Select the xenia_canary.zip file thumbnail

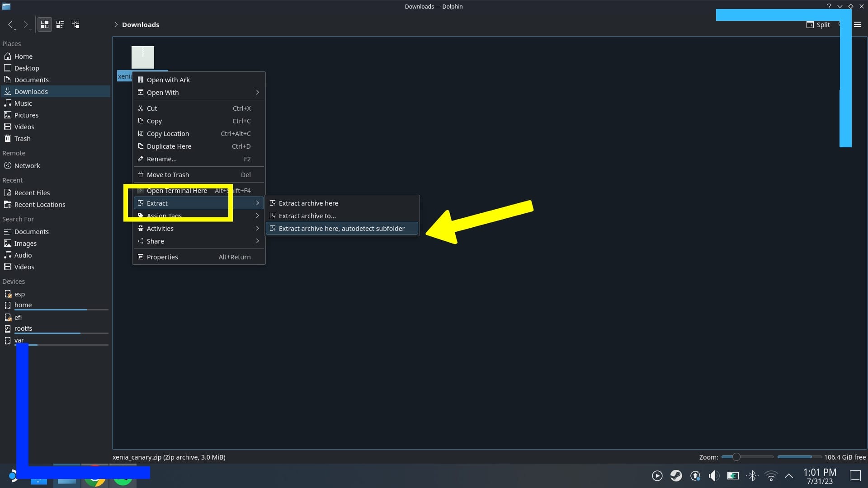coord(143,57)
